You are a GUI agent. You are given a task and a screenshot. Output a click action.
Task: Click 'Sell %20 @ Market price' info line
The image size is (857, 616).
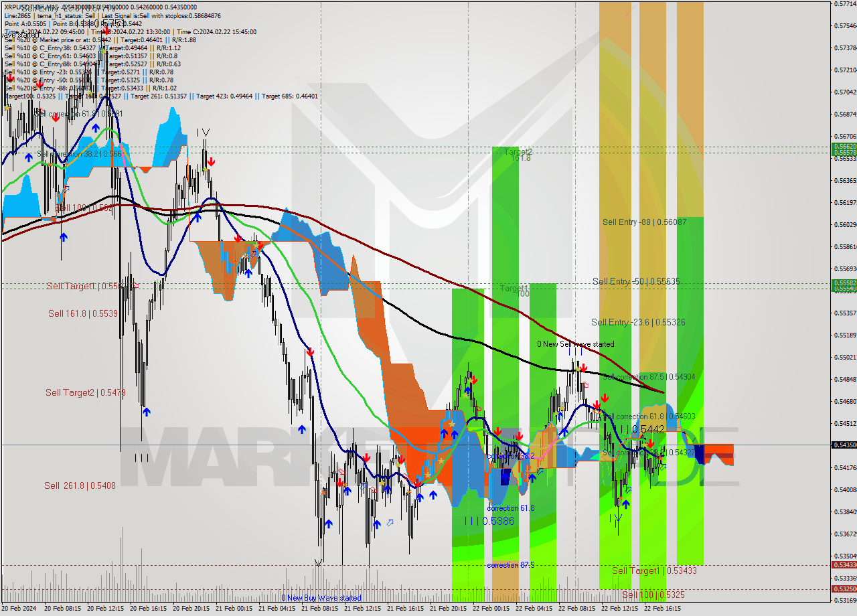click(x=100, y=40)
